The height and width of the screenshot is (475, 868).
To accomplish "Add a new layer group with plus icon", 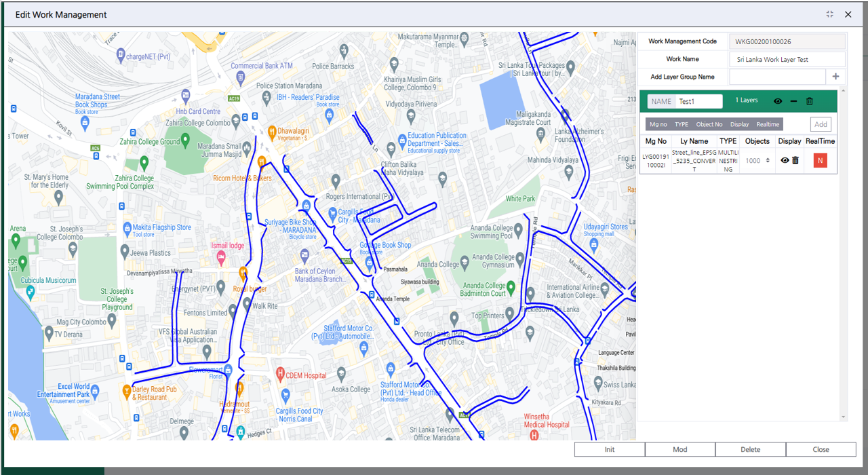I will coord(835,77).
